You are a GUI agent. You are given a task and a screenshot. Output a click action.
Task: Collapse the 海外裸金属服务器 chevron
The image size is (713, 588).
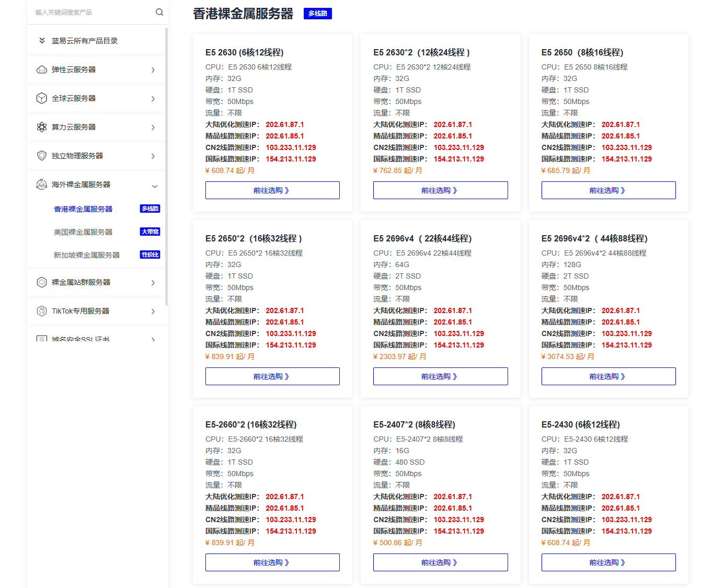pos(155,186)
